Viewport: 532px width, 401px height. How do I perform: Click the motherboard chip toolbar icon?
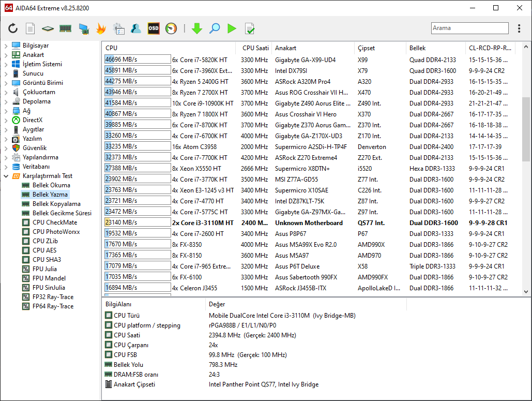(x=48, y=28)
